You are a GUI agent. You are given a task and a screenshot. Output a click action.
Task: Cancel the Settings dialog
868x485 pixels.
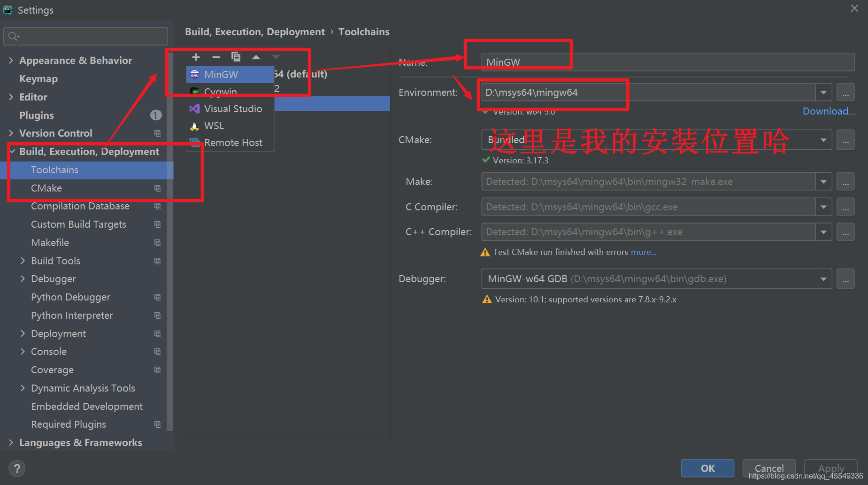(x=769, y=468)
